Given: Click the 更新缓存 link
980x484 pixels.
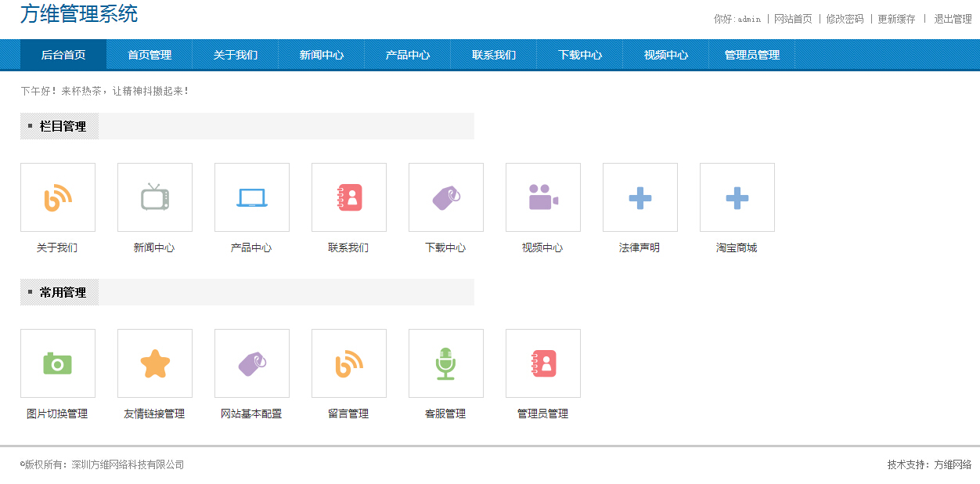Looking at the screenshot, I should coord(896,19).
